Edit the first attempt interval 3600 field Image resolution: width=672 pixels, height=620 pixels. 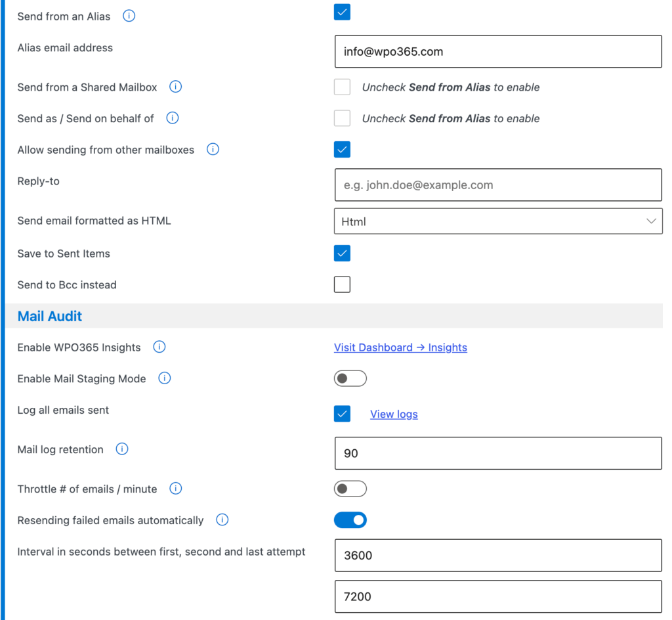click(498, 555)
